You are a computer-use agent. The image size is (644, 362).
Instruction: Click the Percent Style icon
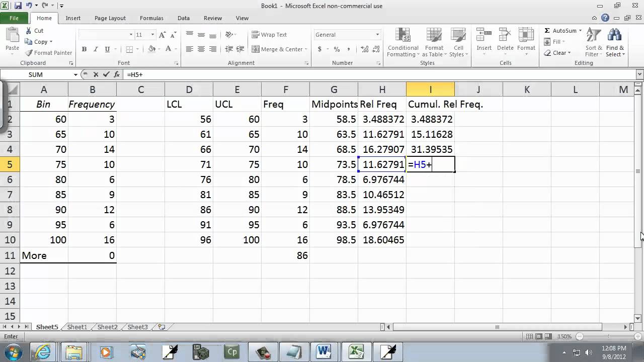coord(337,49)
